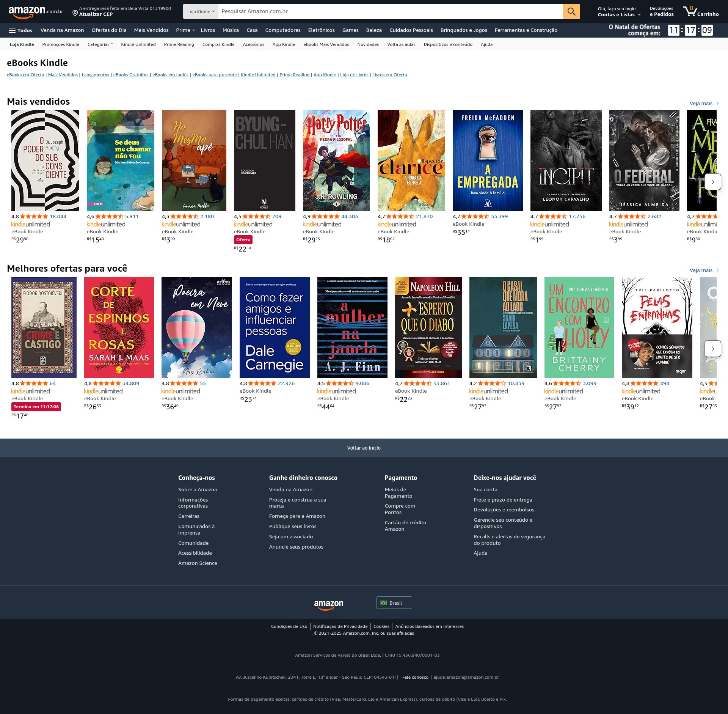The image size is (728, 714).
Task: Open A mulher na janela cover
Action: click(352, 327)
